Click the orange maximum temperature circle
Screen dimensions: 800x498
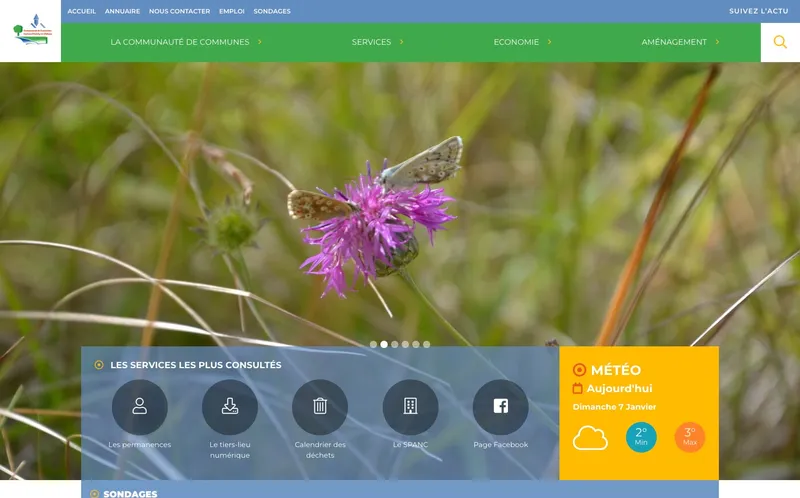690,437
